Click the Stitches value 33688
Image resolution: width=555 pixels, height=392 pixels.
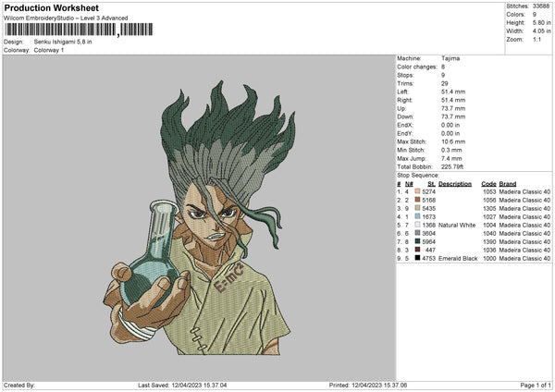pos(541,6)
